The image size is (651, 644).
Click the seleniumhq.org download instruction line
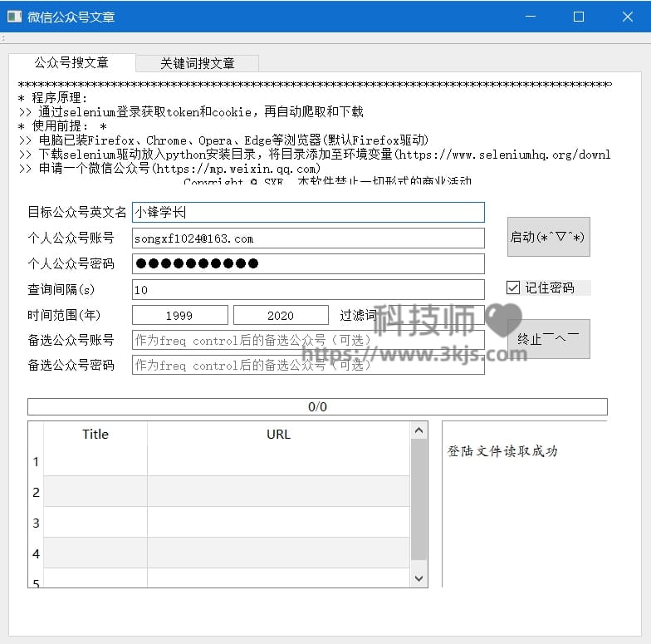[x=315, y=155]
